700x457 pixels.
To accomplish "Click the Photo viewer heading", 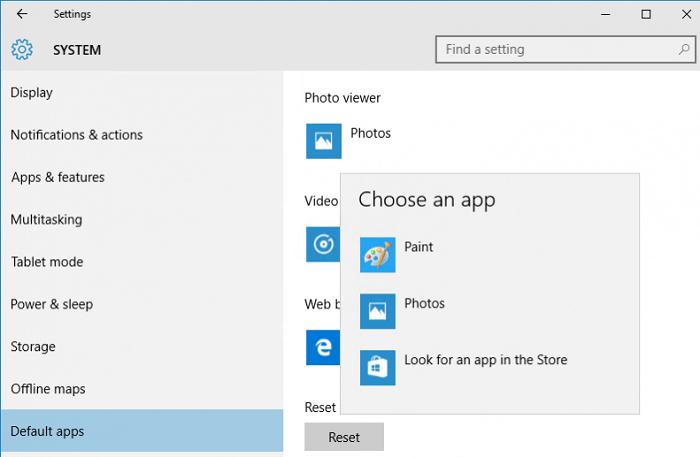I will coord(342,98).
